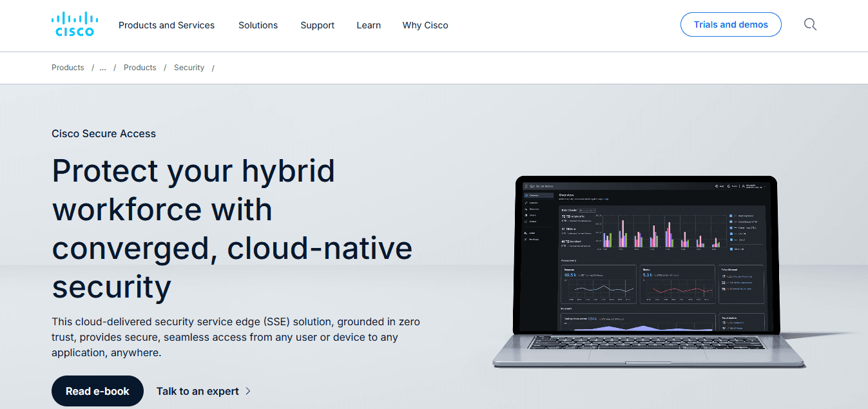Go to first Products breadcrumb
The height and width of the screenshot is (409, 868).
(68, 68)
